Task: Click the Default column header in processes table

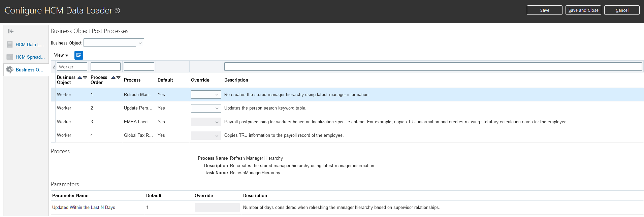Action: pyautogui.click(x=165, y=80)
